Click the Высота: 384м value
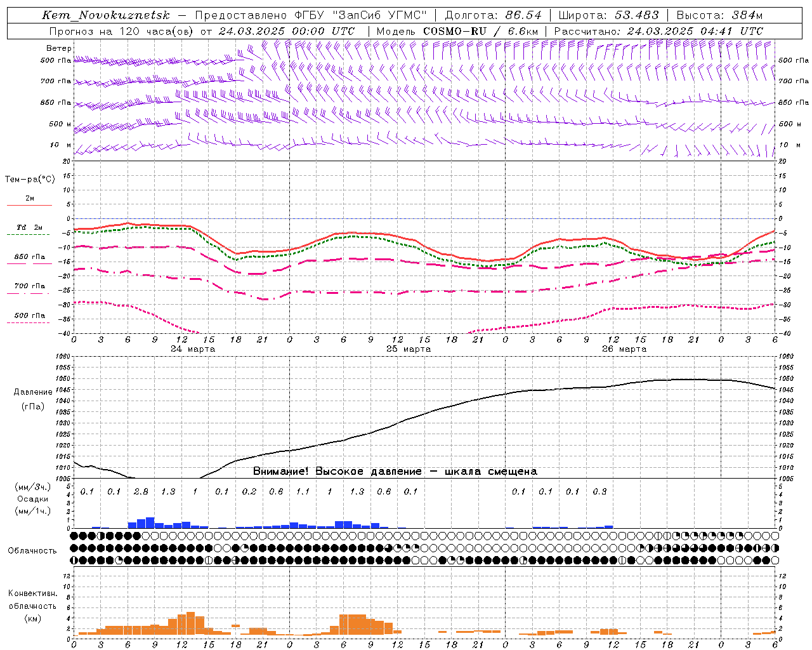This screenshot has height=650, width=812. pyautogui.click(x=719, y=15)
